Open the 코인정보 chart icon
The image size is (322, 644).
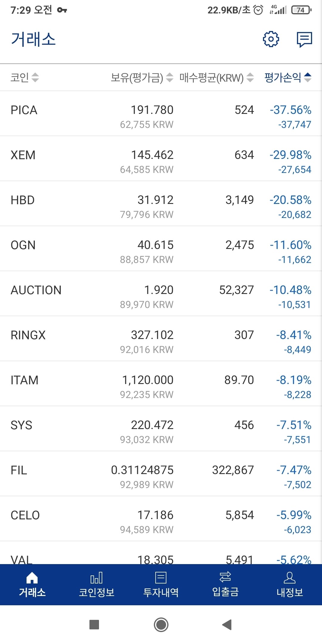[x=97, y=578]
